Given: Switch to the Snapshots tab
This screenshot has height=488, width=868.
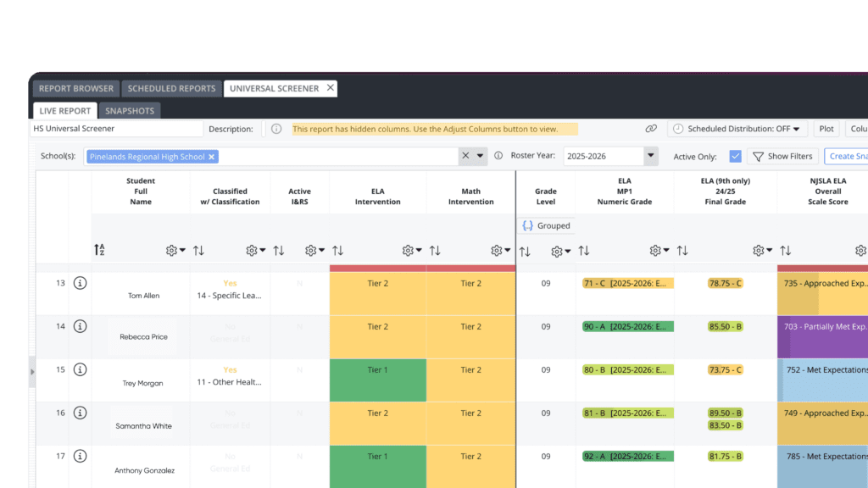Looking at the screenshot, I should point(130,111).
